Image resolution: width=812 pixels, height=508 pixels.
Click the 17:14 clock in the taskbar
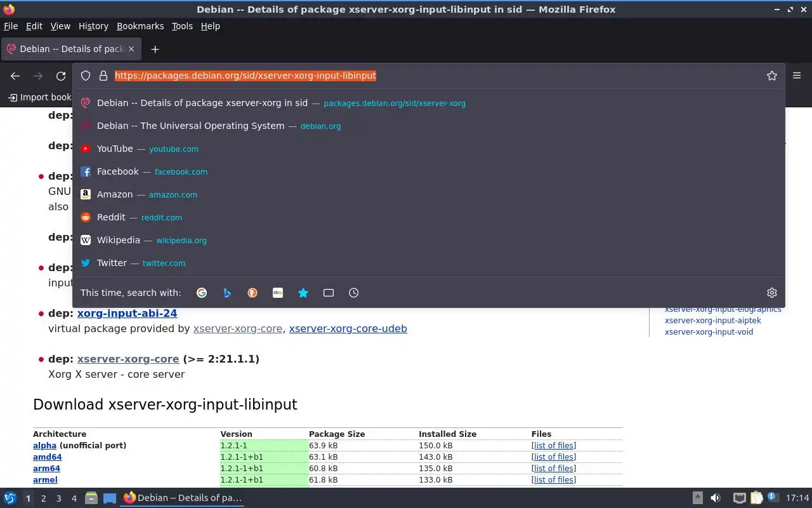797,498
